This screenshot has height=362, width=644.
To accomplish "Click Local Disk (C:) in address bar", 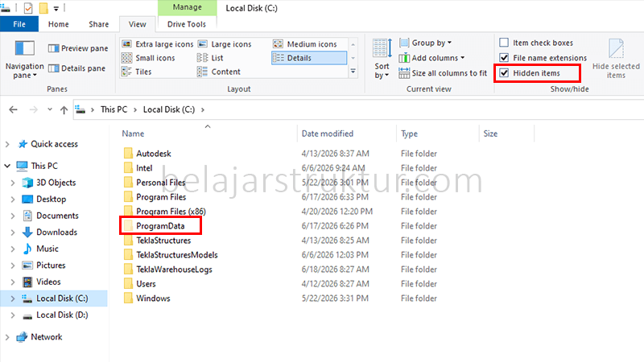I will 169,109.
